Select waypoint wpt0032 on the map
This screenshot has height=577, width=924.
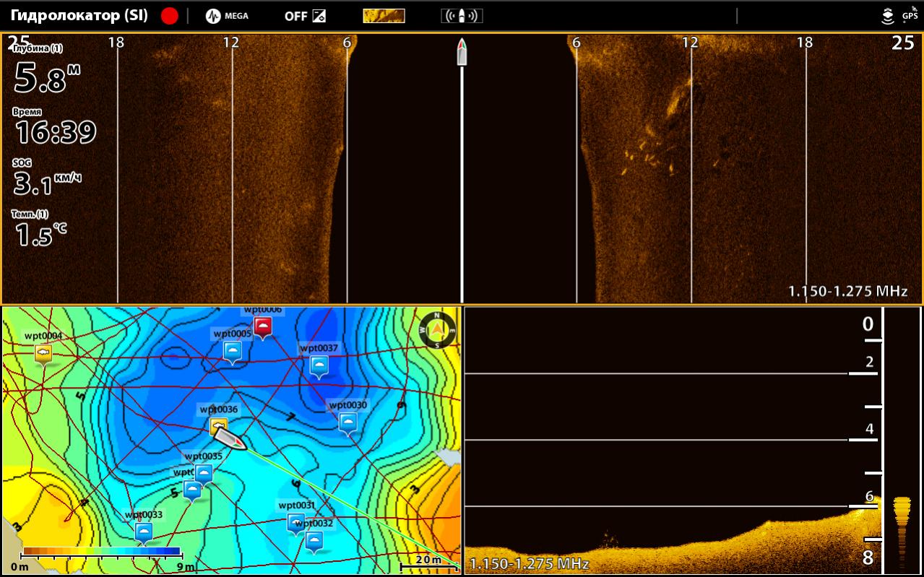314,540
